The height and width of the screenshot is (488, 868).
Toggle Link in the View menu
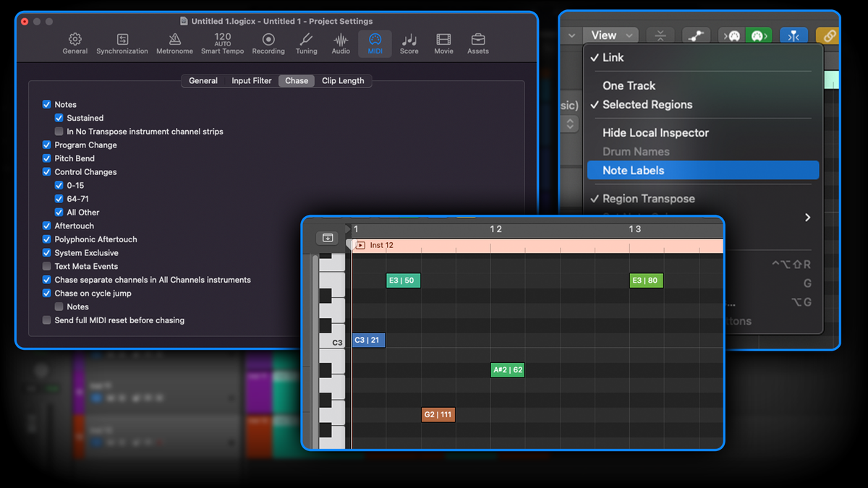click(x=702, y=58)
